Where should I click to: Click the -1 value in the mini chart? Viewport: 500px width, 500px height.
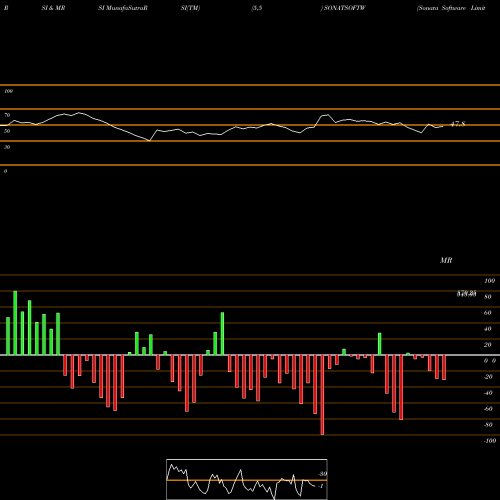pos(321,486)
